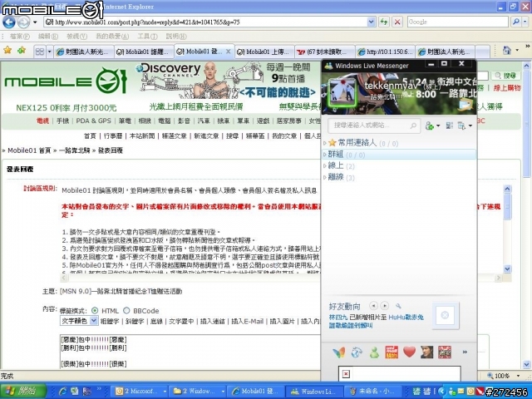Click the 行事曆 nav link

coord(113,135)
